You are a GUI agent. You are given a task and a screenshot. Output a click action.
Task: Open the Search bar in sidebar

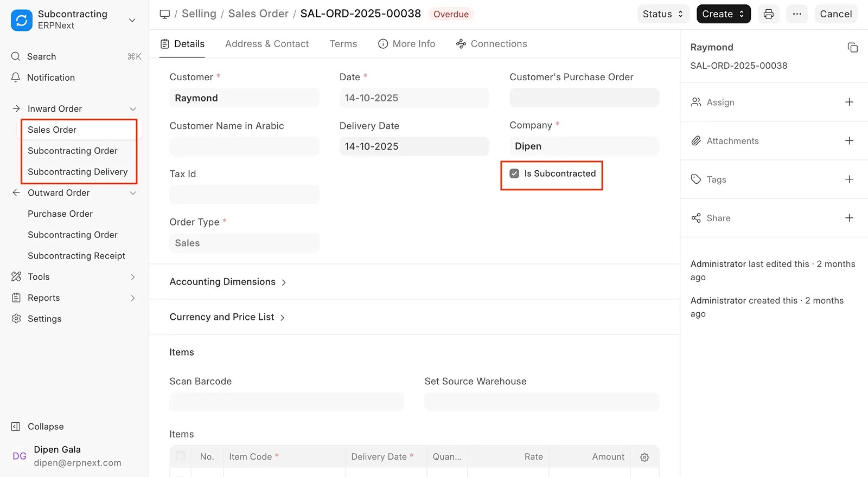pos(76,56)
